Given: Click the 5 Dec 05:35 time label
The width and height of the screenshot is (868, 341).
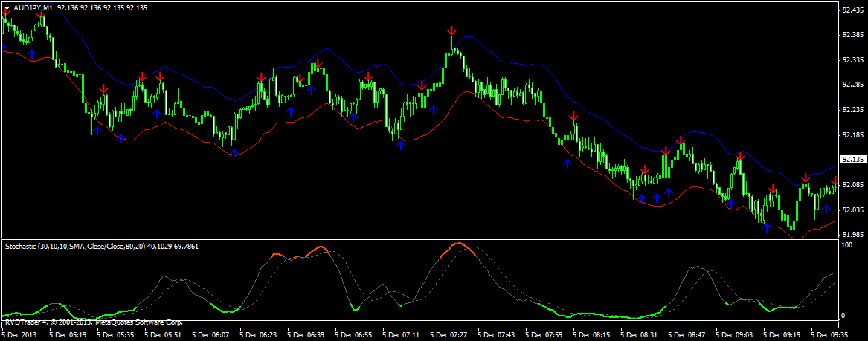Looking at the screenshot, I should 115,334.
